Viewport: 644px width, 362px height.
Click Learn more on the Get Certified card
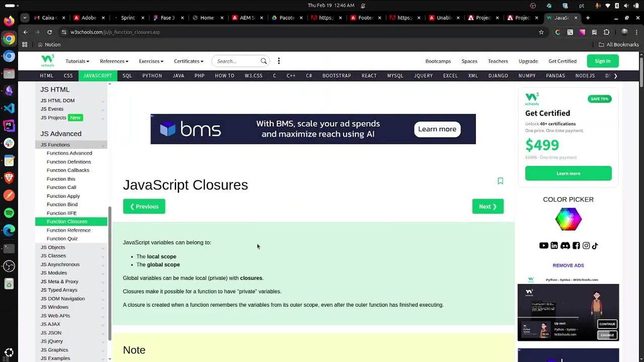pyautogui.click(x=568, y=173)
